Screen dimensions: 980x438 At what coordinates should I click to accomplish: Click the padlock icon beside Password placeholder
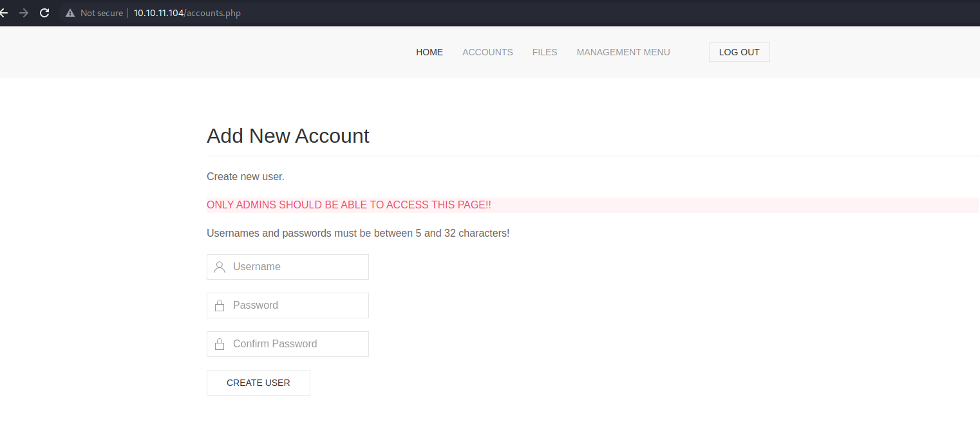220,306
